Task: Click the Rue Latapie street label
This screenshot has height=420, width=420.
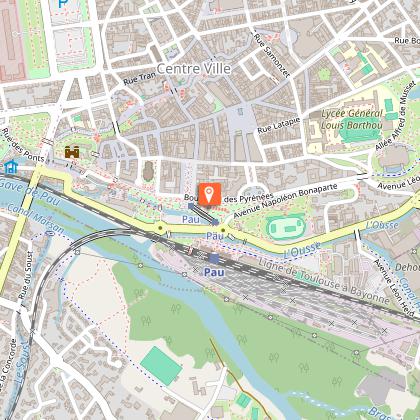Action: 279,126
